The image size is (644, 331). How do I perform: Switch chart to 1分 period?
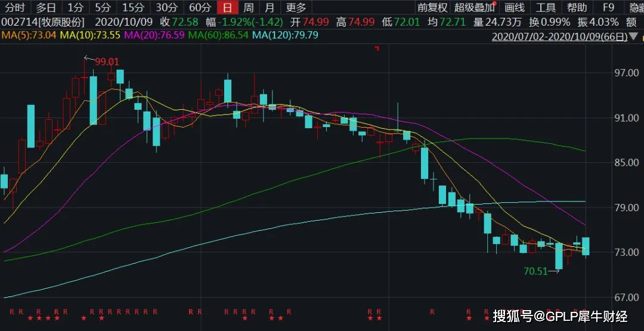75,8
